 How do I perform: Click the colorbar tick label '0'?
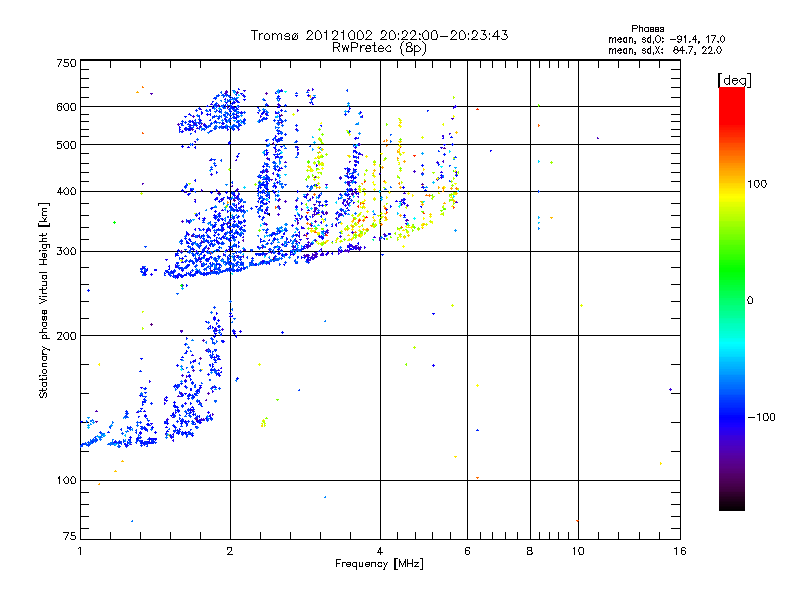[749, 301]
